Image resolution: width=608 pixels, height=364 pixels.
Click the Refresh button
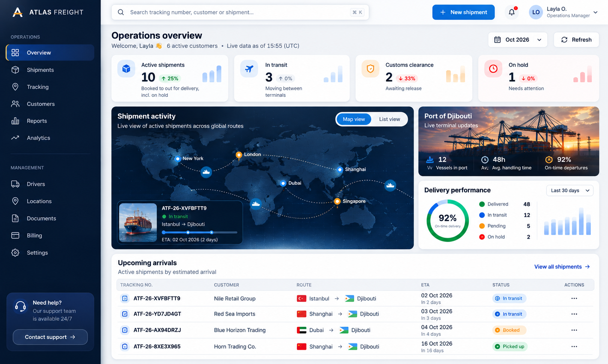point(576,40)
